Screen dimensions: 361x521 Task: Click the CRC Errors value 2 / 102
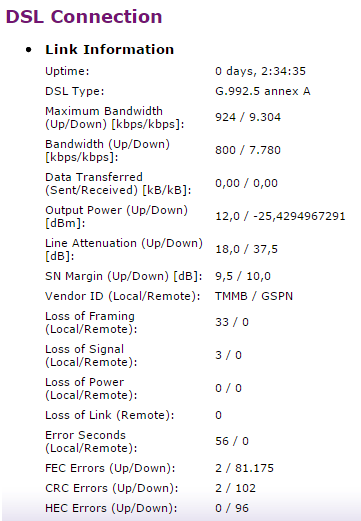[235, 488]
